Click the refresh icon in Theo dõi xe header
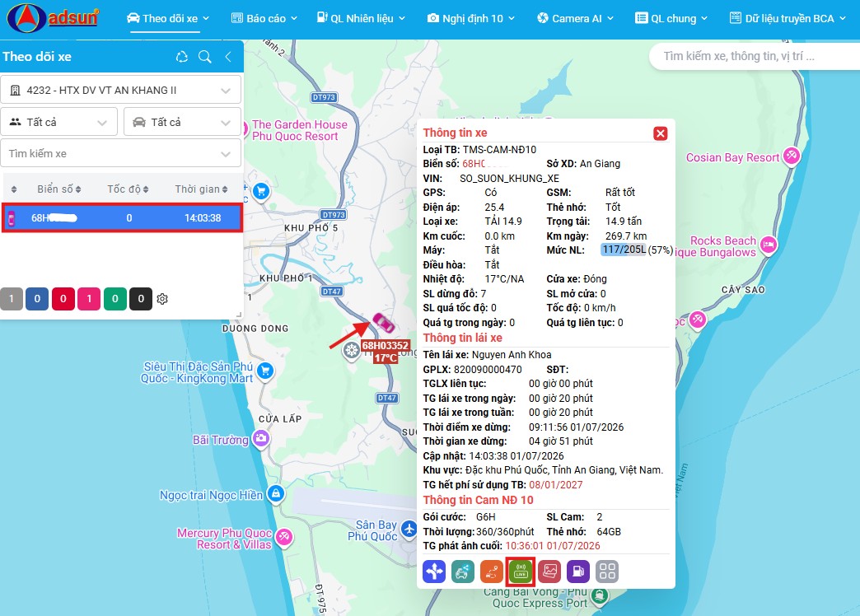Screen dimensions: 860x616 point(181,57)
